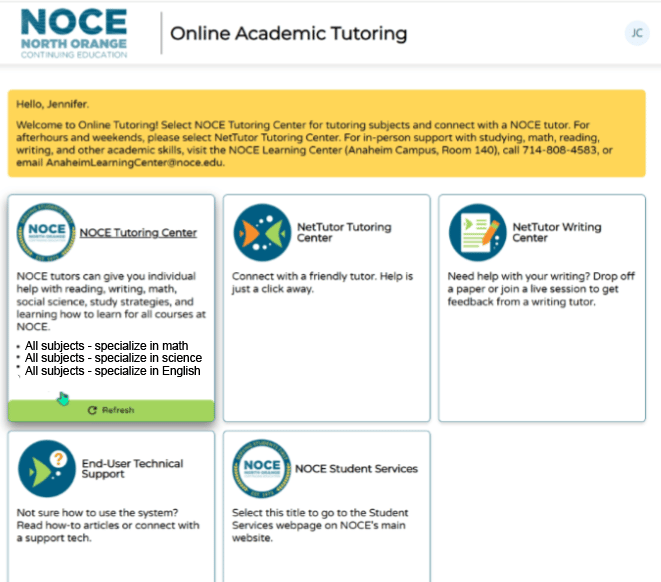Select All subjects - specialize in science
This screenshot has height=582, width=661.
(x=113, y=358)
